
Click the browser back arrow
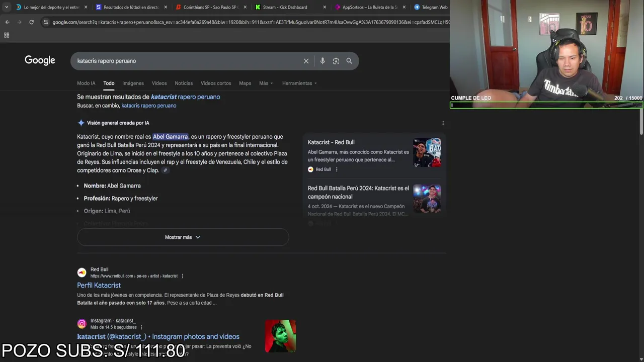tap(7, 22)
